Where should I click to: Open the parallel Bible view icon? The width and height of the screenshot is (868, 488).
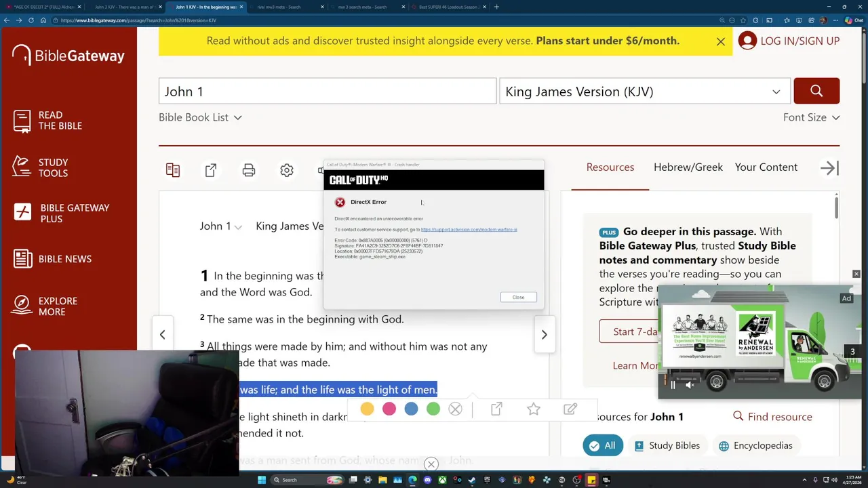[173, 170]
